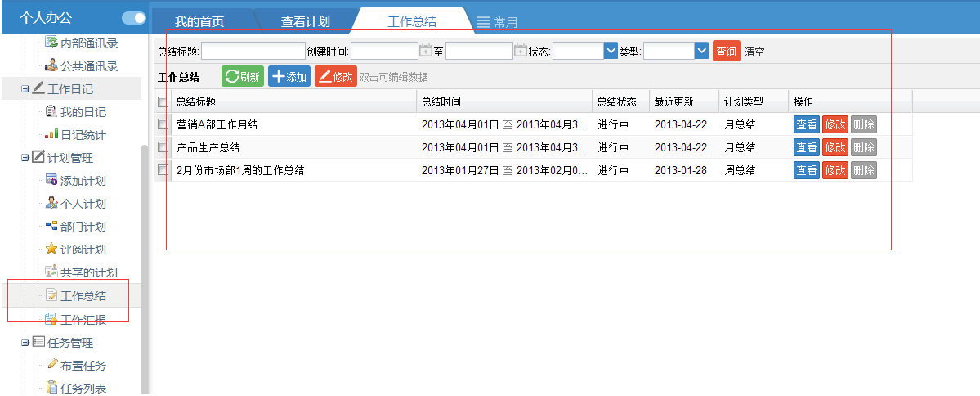Switch to the 我的首页 tab
980x396 pixels.
point(199,22)
